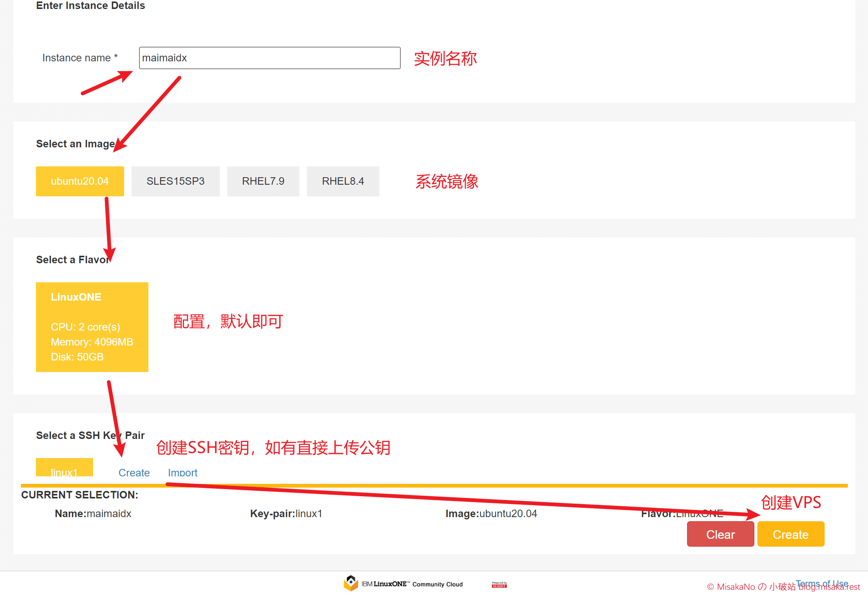Click the Select an Image heading
The height and width of the screenshot is (599, 868).
click(x=75, y=144)
